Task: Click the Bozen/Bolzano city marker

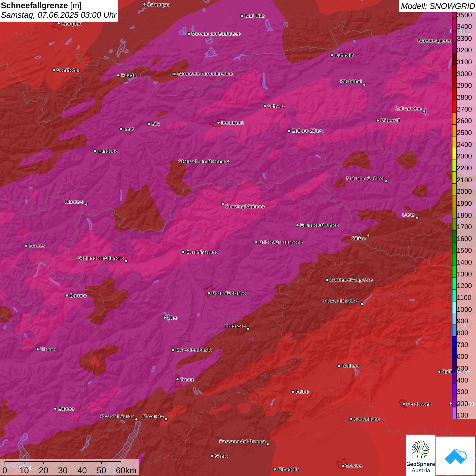Action: click(x=209, y=293)
